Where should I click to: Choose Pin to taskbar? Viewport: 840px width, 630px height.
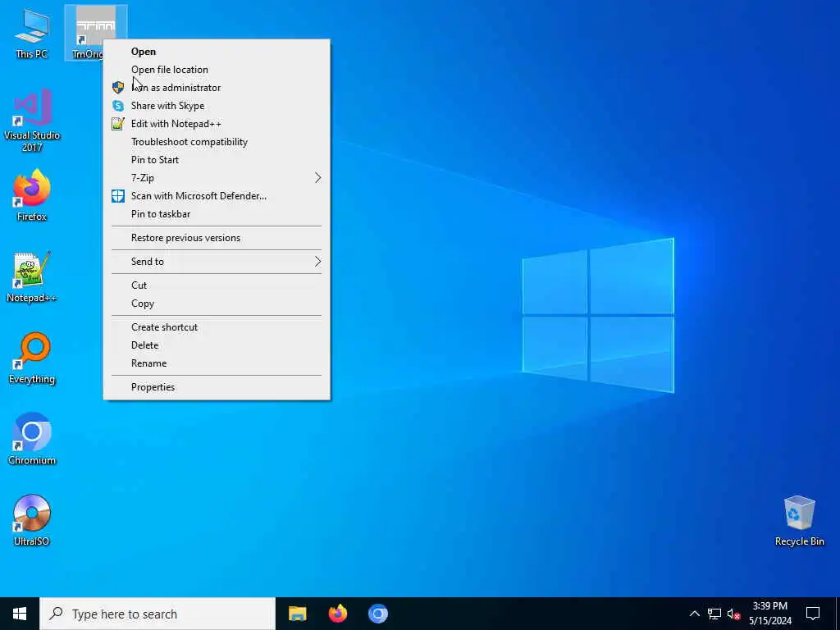(x=217, y=214)
